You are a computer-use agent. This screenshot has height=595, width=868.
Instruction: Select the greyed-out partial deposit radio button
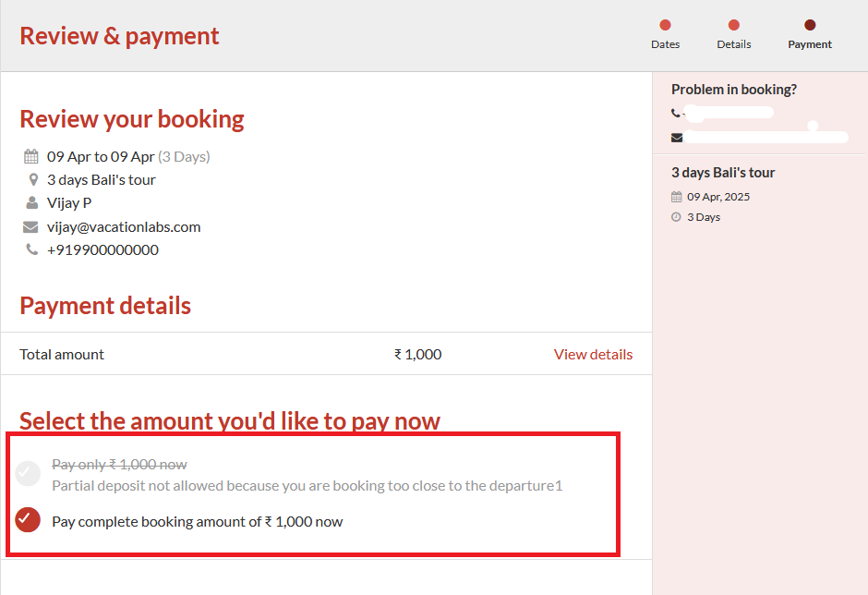(x=29, y=474)
